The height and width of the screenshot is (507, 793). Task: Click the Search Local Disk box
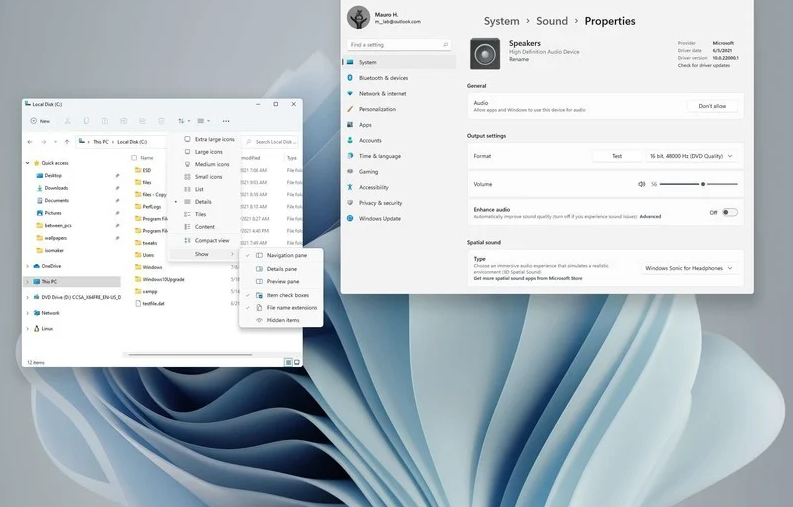271,142
